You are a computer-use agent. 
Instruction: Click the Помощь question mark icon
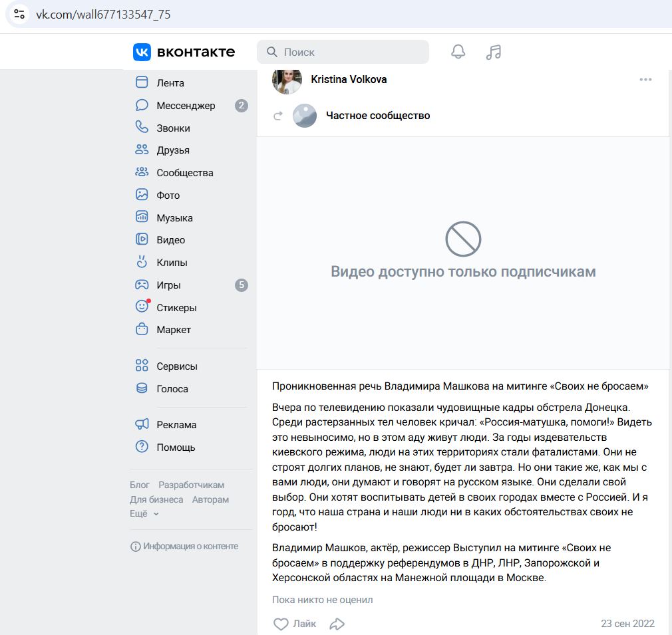pos(142,447)
